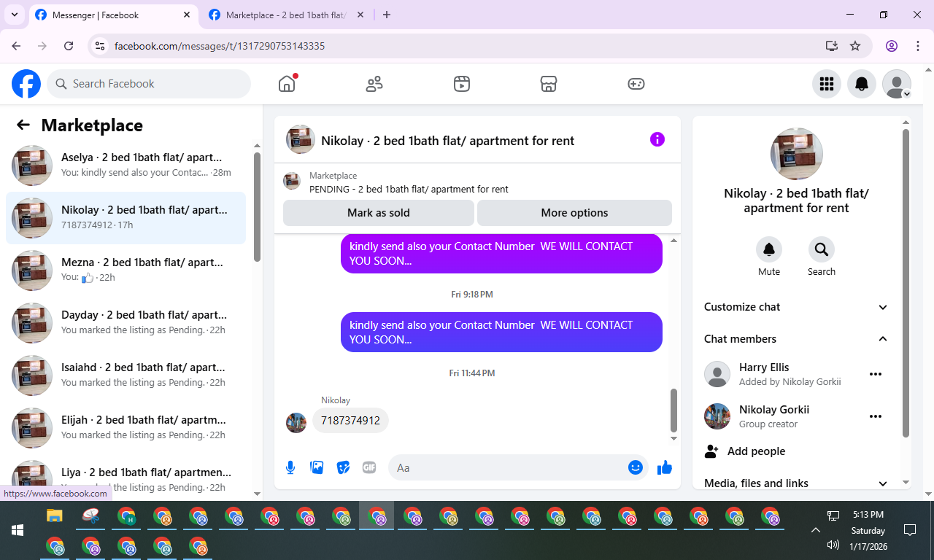The width and height of the screenshot is (934, 560).
Task: Open the volume control in system tray
Action: pyautogui.click(x=833, y=545)
